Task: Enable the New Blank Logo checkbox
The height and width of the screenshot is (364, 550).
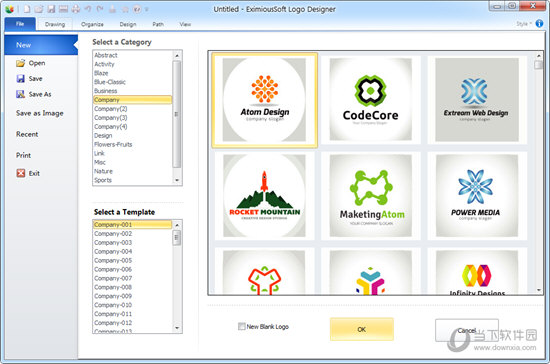Action: pos(241,326)
